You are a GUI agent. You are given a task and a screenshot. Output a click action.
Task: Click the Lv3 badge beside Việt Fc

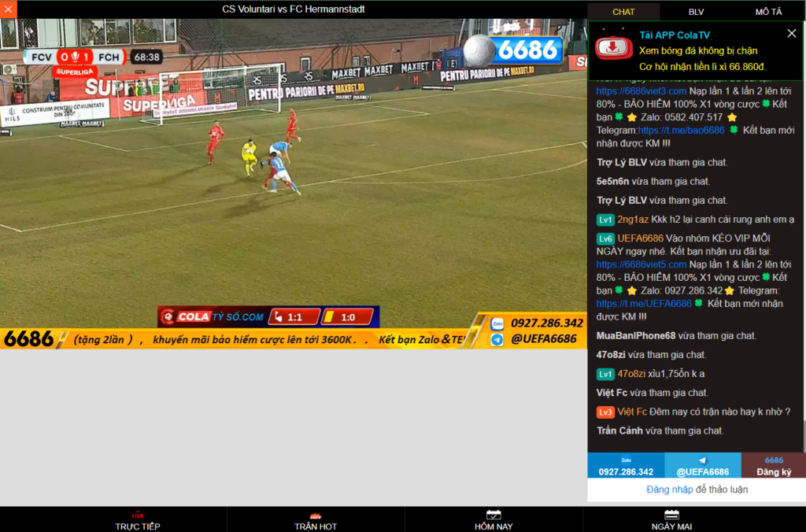tap(605, 412)
